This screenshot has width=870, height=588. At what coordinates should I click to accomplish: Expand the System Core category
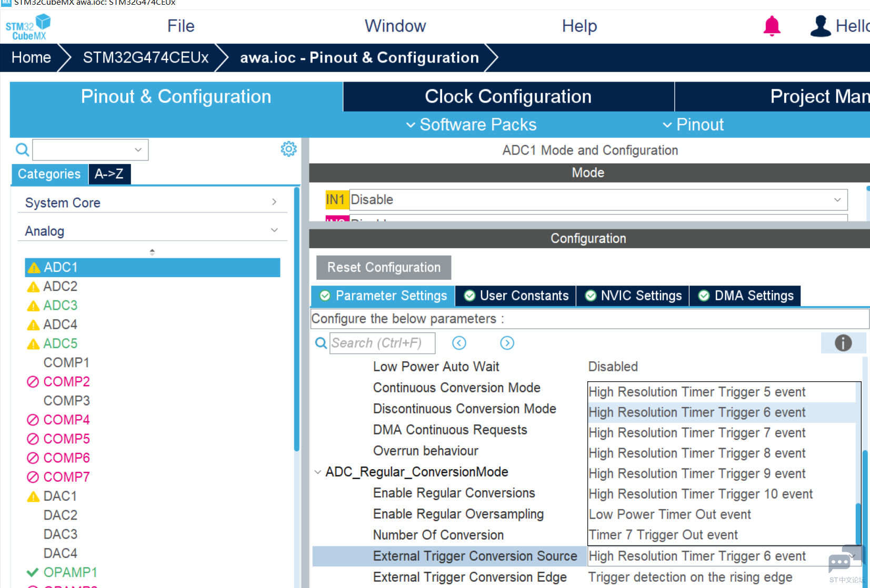[x=152, y=202]
